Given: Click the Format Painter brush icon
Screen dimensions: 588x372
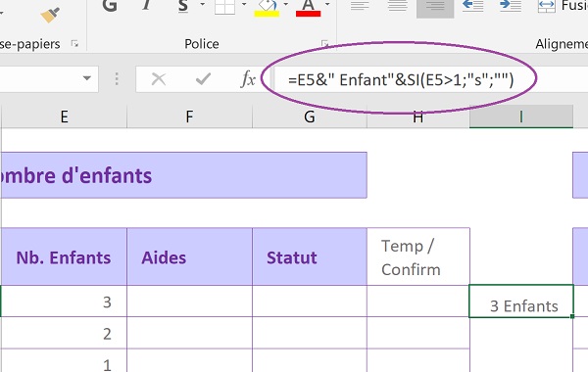Looking at the screenshot, I should point(50,15).
